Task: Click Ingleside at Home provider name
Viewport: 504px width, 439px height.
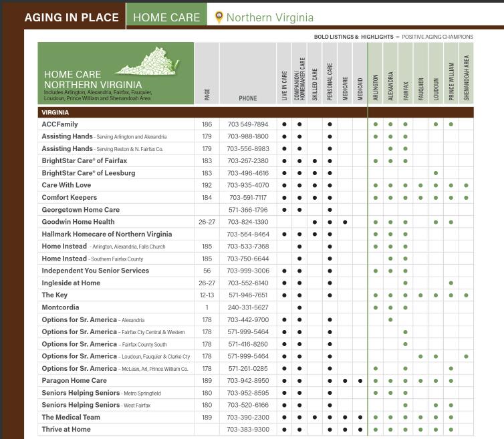Action: pos(71,283)
